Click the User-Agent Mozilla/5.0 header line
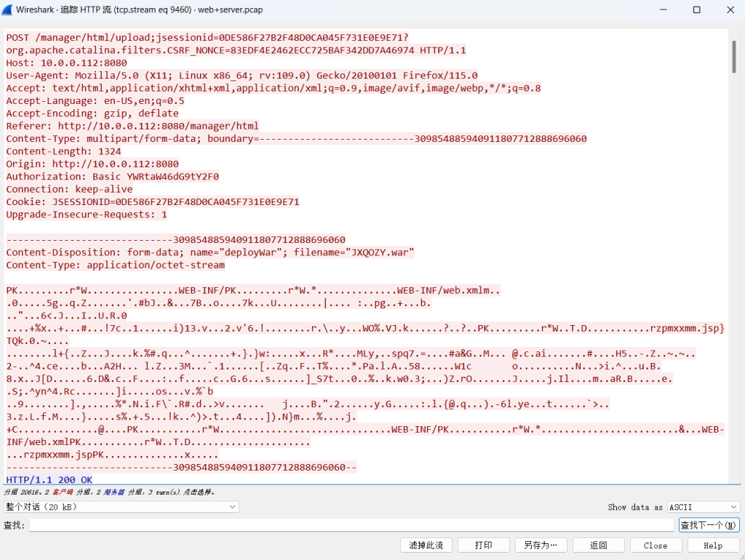Screen dimensions: 745x560 (x=242, y=75)
